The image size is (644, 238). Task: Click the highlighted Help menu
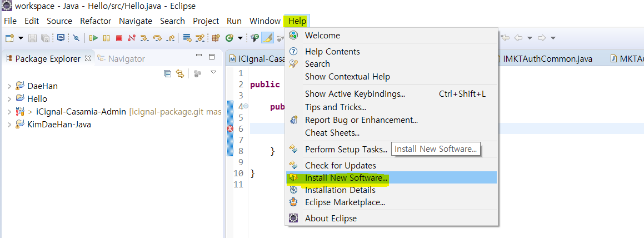tap(297, 21)
